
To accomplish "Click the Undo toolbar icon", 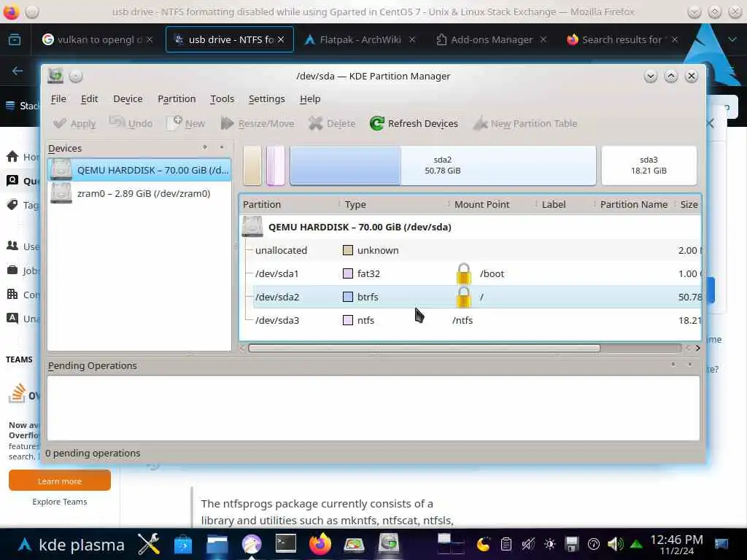I will point(117,122).
